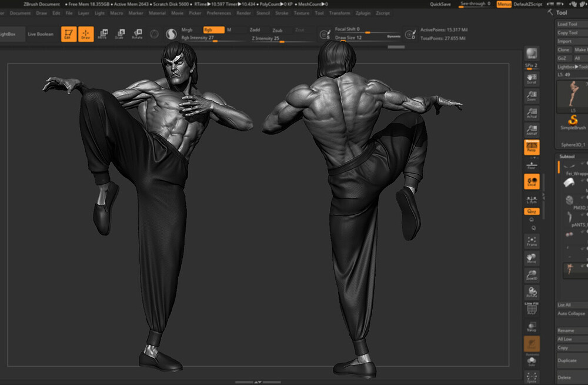The height and width of the screenshot is (385, 588).
Task: Open the Document menu
Action: pos(20,13)
